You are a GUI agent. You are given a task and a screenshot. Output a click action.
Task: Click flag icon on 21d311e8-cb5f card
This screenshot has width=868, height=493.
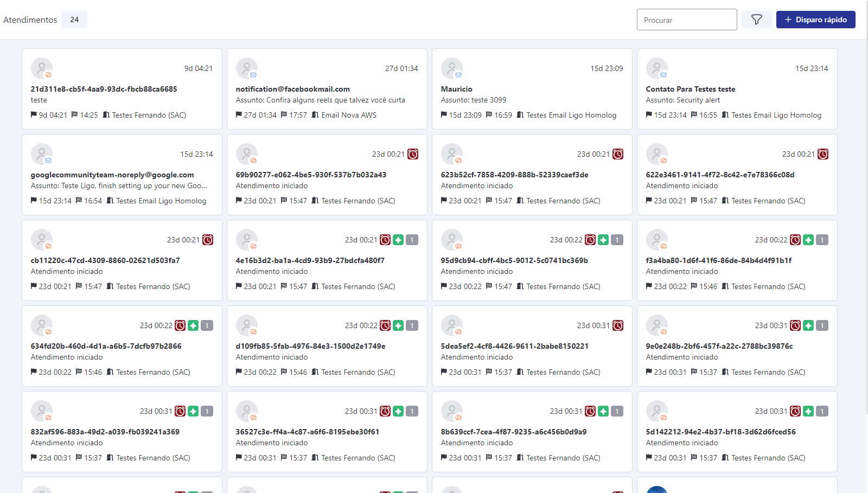pyautogui.click(x=34, y=115)
